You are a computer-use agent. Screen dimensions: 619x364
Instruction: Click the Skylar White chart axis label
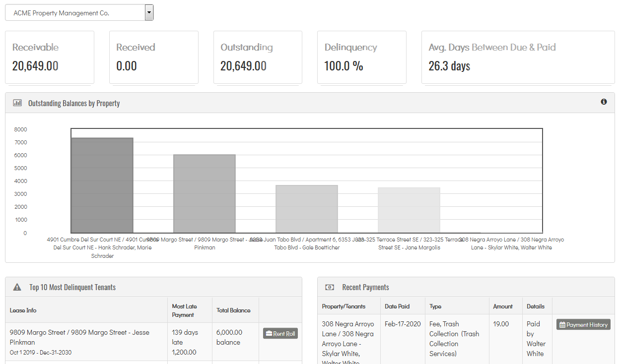[511, 243]
